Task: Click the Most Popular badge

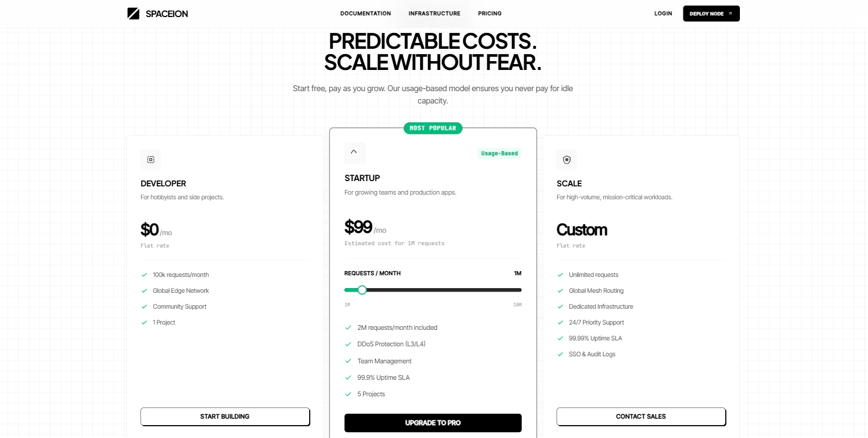Action: [x=433, y=128]
